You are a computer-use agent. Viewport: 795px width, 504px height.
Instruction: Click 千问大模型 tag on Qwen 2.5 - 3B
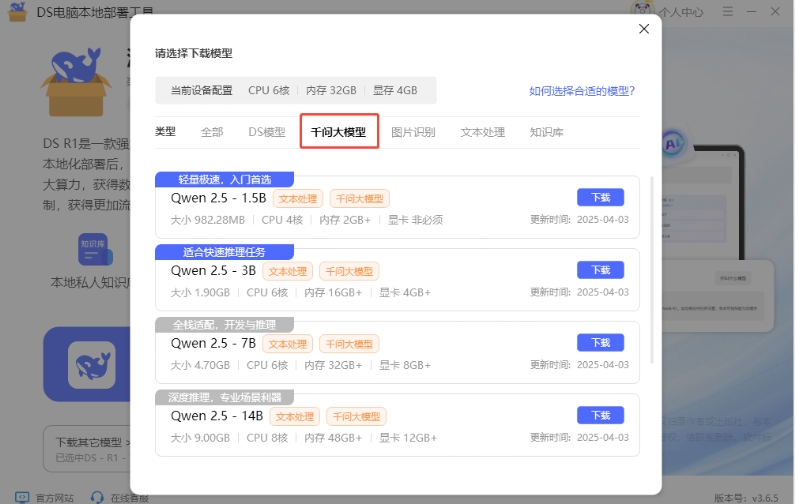pyautogui.click(x=349, y=271)
